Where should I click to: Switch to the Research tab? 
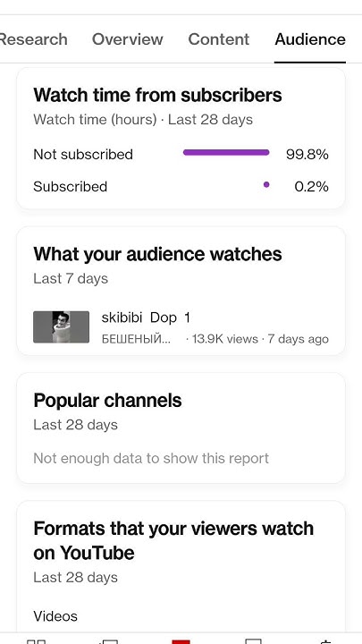click(33, 39)
